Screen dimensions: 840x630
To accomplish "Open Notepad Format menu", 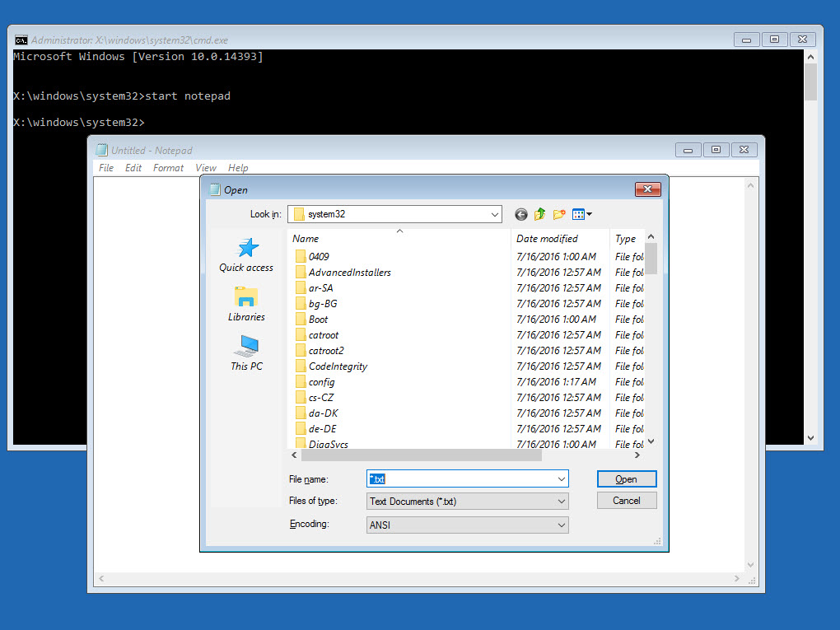I will [168, 168].
